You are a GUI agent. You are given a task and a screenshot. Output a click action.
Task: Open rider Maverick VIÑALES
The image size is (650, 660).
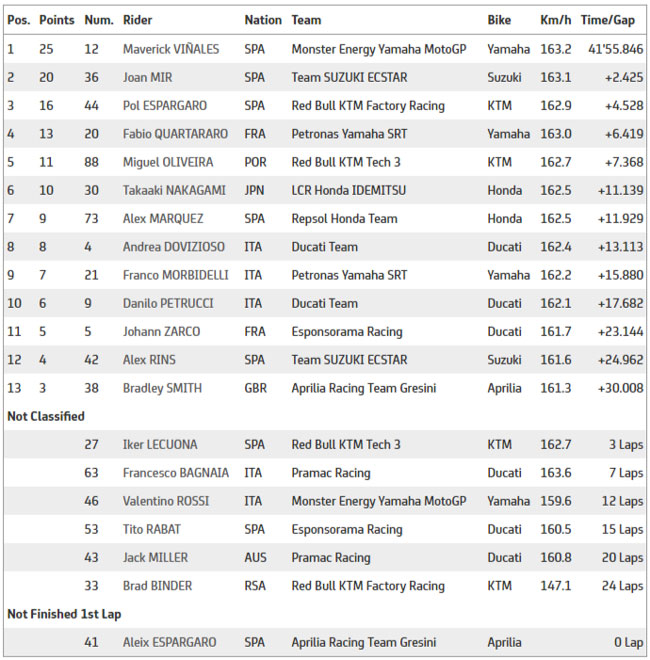(171, 49)
